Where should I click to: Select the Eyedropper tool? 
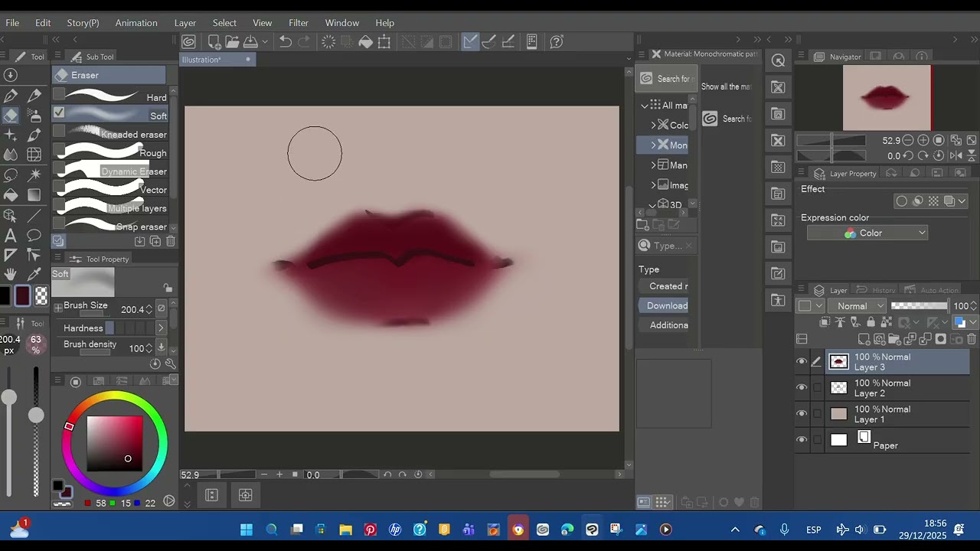(x=34, y=275)
